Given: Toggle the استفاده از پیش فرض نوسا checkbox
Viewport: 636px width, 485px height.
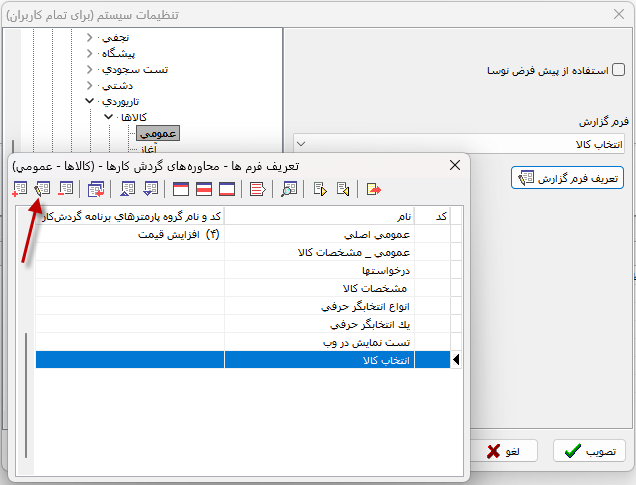Looking at the screenshot, I should click(618, 71).
